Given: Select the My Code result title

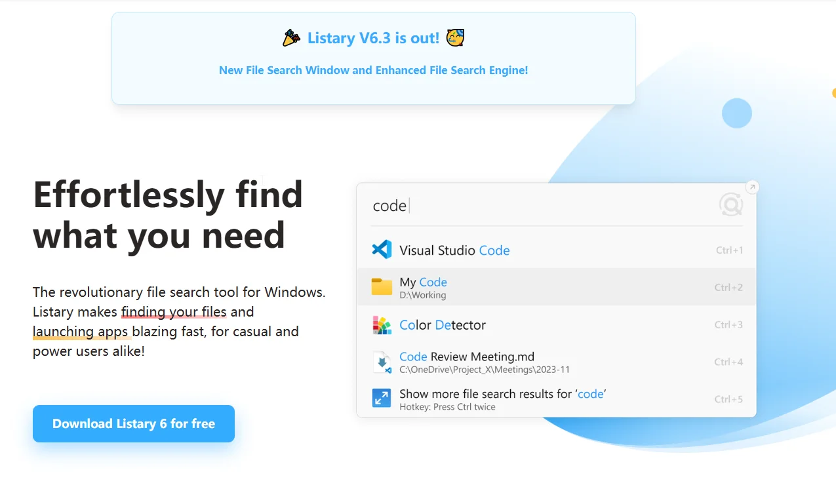Looking at the screenshot, I should click(423, 282).
